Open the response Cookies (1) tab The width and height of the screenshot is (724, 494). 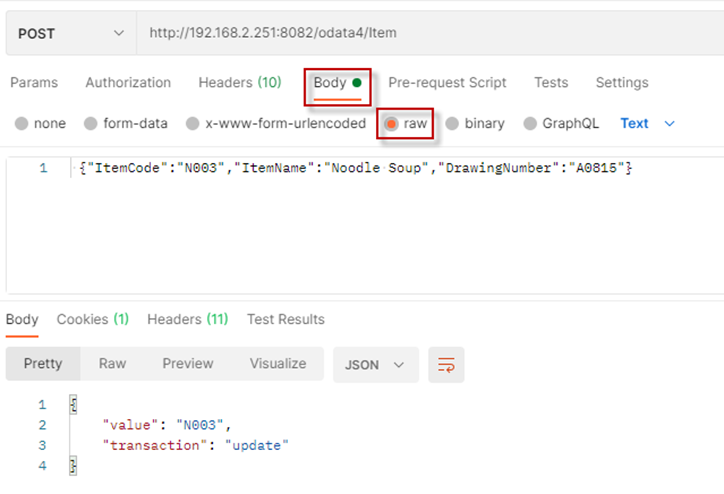point(92,319)
